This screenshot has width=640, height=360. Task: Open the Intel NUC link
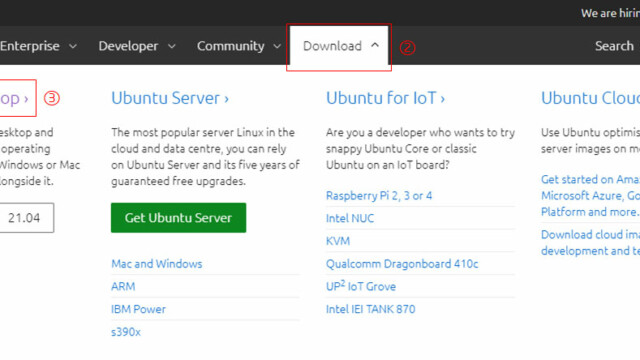click(x=350, y=218)
